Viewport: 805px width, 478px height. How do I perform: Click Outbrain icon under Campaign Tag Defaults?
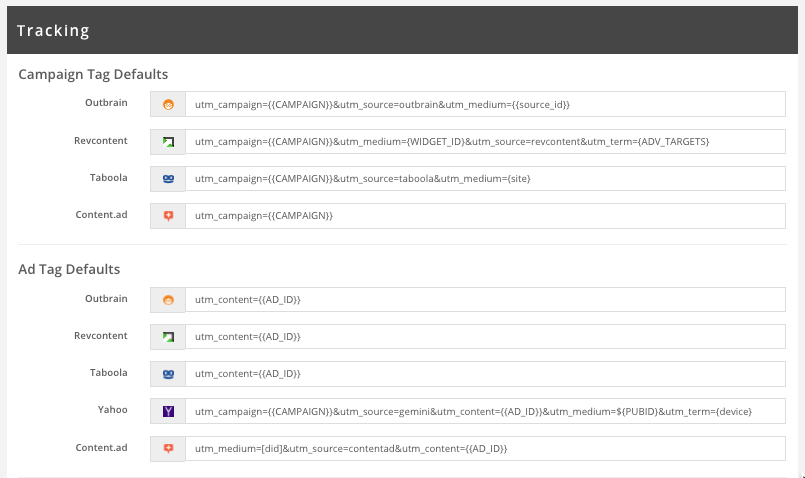(168, 104)
